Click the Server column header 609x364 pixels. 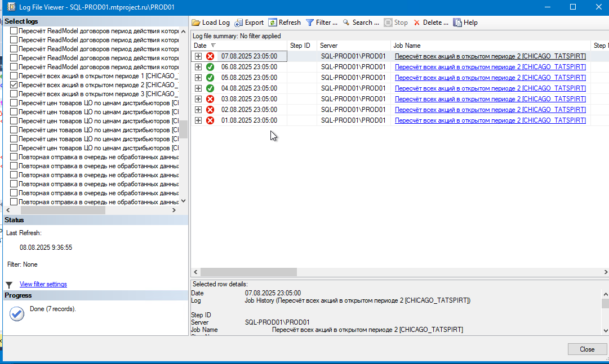tap(354, 46)
